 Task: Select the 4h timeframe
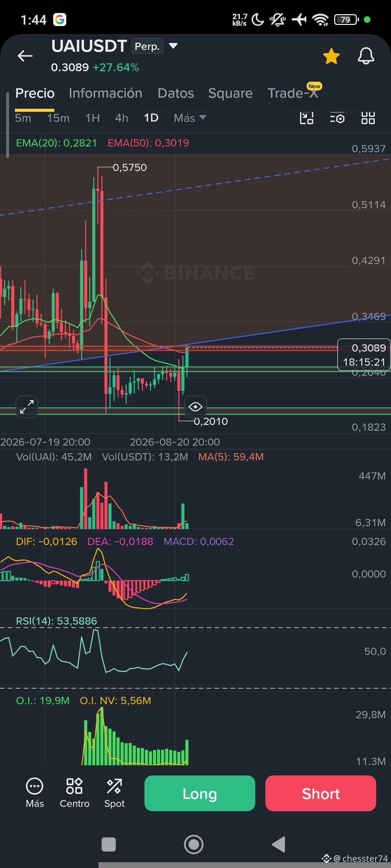[x=122, y=118]
